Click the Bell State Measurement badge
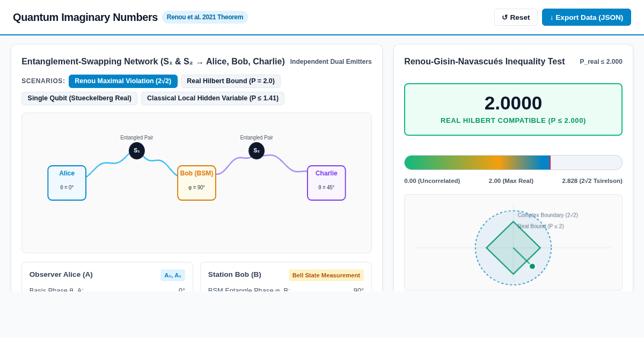The height and width of the screenshot is (338, 644). click(326, 275)
